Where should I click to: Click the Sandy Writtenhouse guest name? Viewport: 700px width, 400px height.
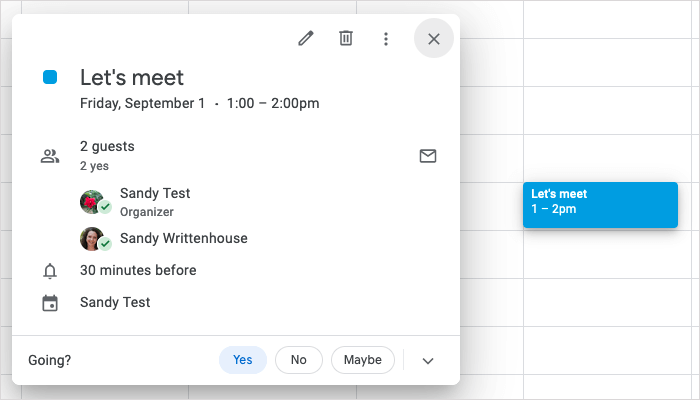click(x=183, y=238)
